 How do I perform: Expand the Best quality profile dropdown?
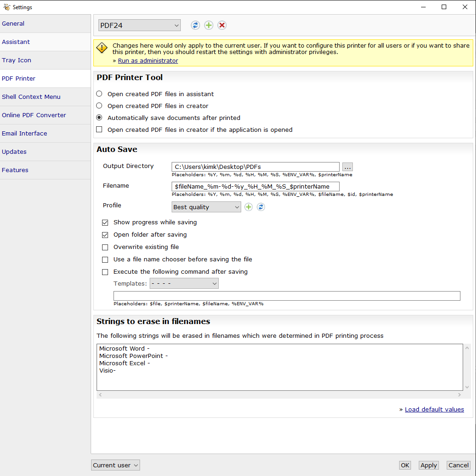point(206,207)
